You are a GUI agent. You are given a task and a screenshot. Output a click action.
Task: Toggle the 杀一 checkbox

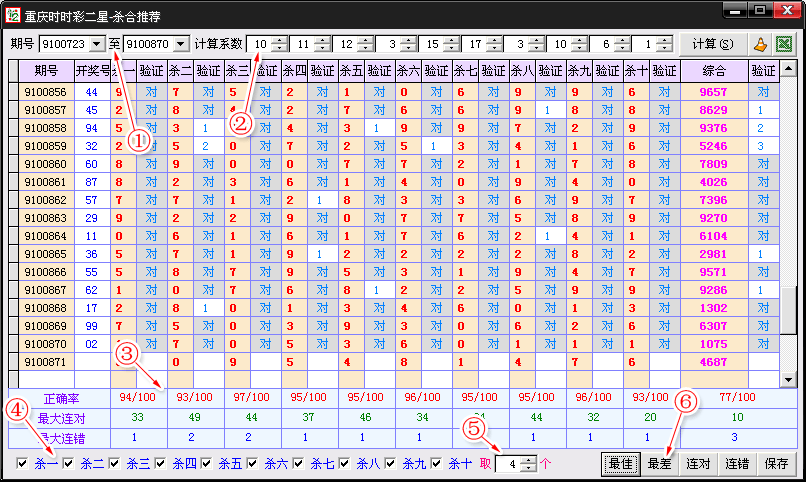click(23, 464)
